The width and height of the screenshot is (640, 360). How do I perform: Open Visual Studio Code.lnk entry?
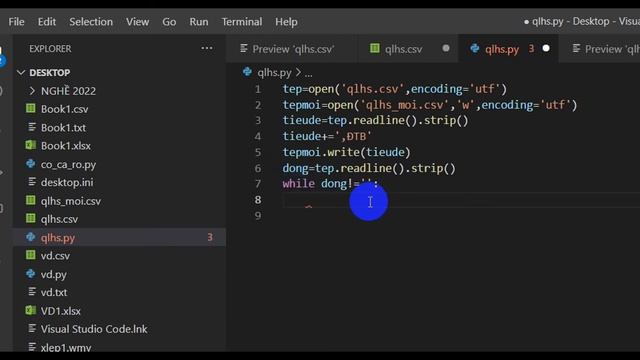tap(94, 329)
